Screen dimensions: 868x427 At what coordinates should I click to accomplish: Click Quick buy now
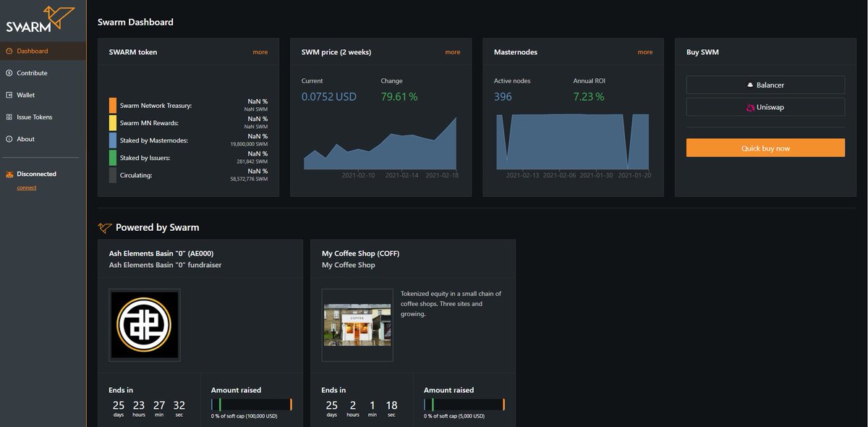[x=765, y=148]
